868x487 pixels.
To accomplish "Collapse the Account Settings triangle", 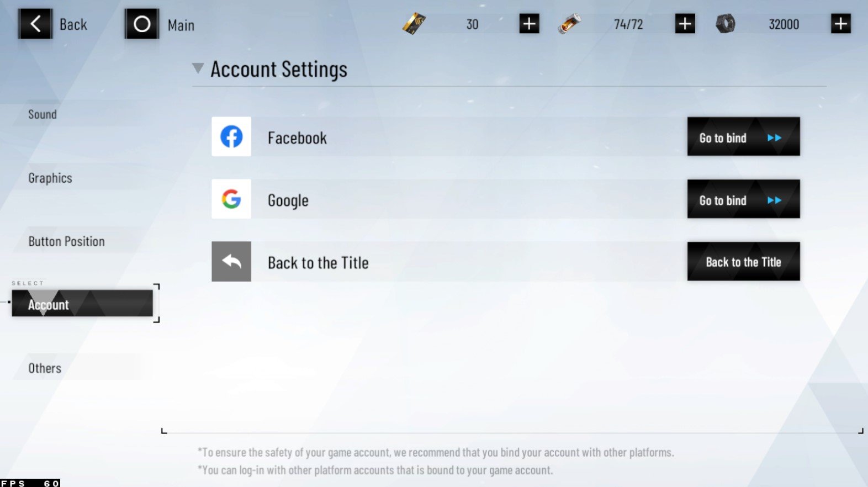I will (198, 68).
